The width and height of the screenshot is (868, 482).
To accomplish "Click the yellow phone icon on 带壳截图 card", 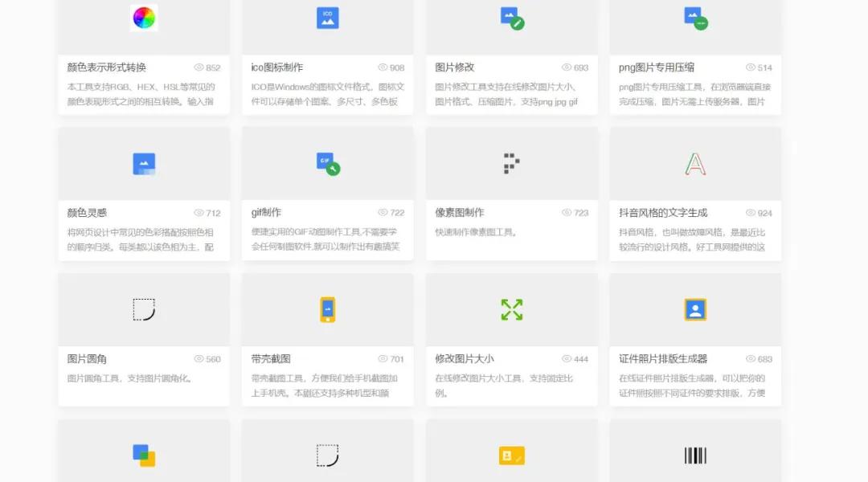I will [x=327, y=309].
